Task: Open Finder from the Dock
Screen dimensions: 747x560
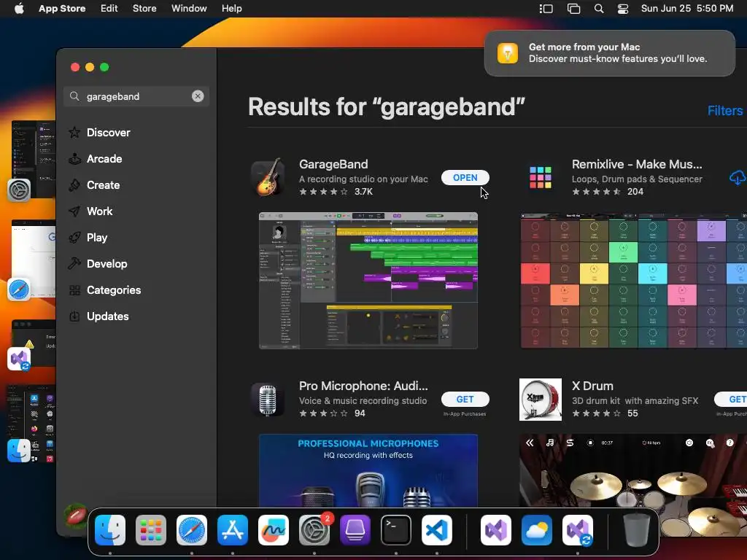Action: point(110,530)
